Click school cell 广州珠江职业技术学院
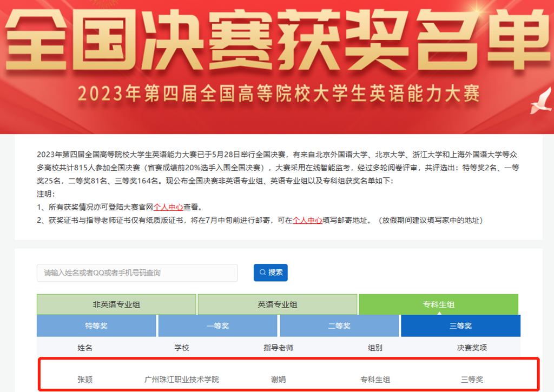This screenshot has height=392, width=554. click(182, 380)
